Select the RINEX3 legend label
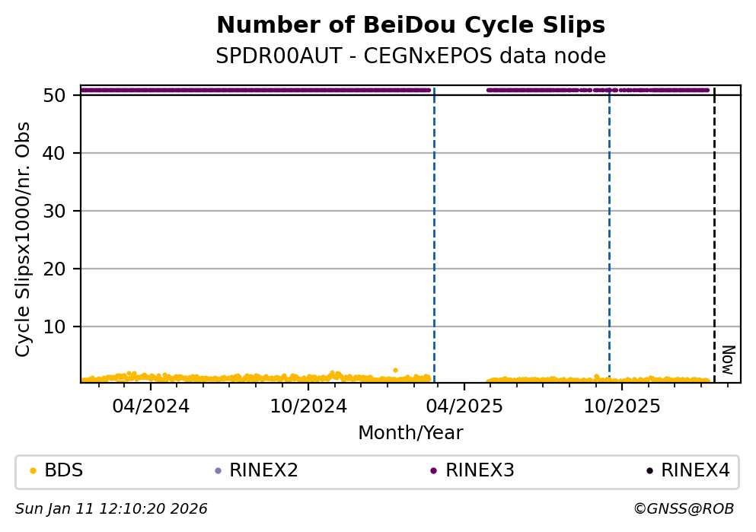This screenshot has height=532, width=756. click(x=480, y=471)
